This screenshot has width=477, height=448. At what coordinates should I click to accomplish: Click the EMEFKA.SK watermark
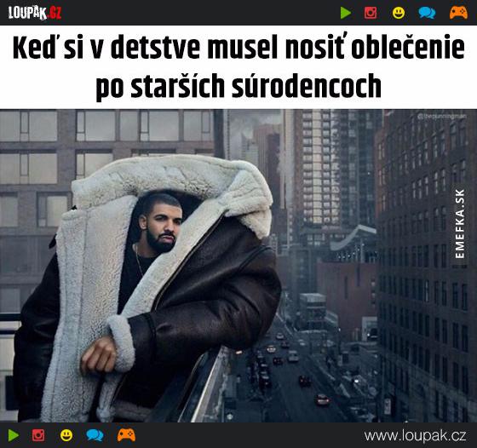tap(460, 223)
